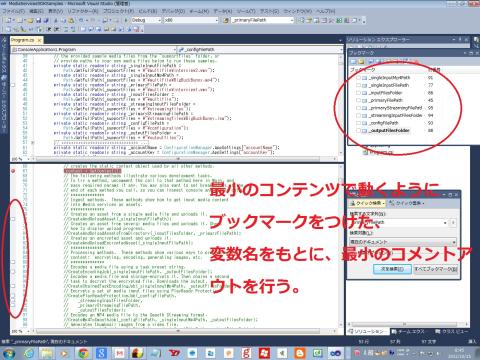Open the ConsoleApplication1.Program type dropdown
Screen dimensions: 480x360
(93, 49)
